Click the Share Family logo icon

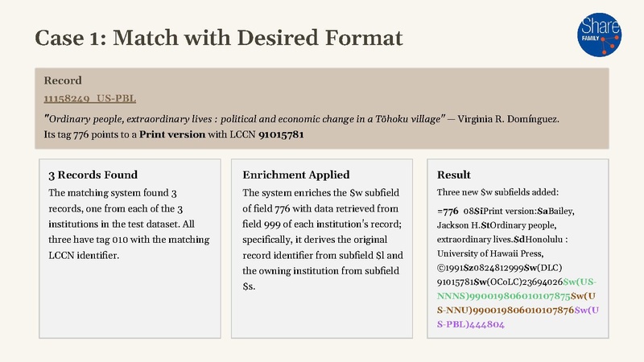(x=599, y=35)
